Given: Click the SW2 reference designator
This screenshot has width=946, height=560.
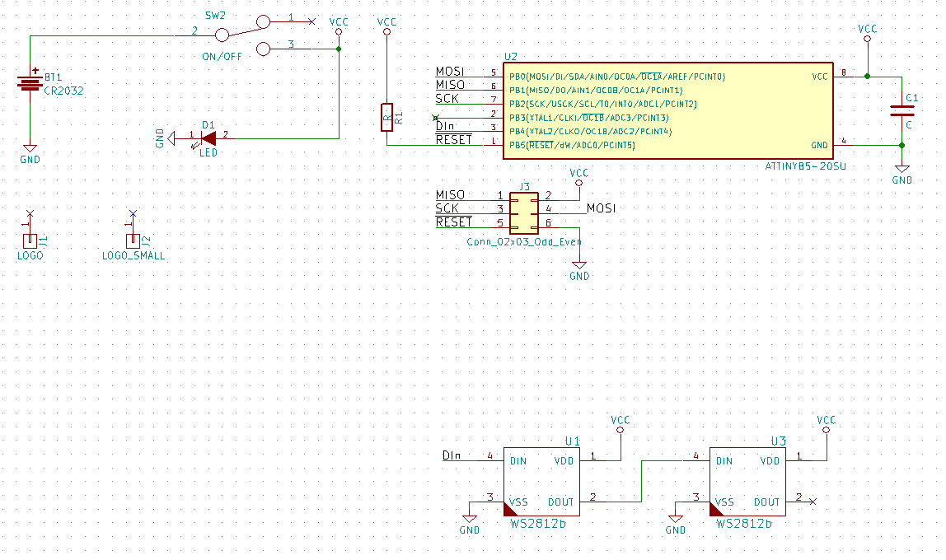Looking at the screenshot, I should (215, 16).
